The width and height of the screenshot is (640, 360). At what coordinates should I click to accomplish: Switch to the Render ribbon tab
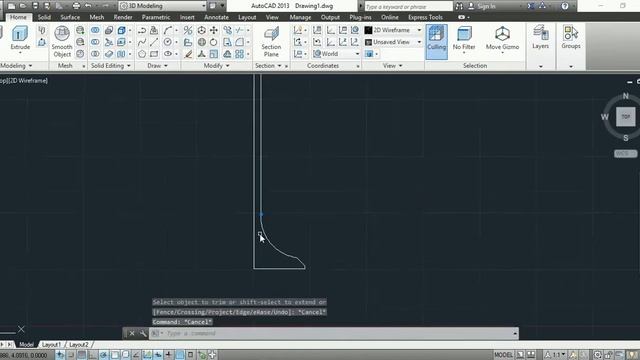tap(123, 17)
